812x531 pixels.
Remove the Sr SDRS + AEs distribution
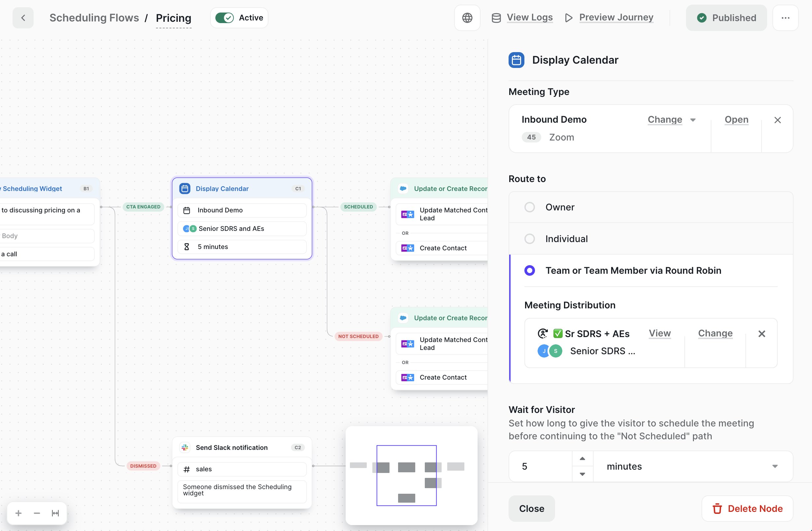762,334
